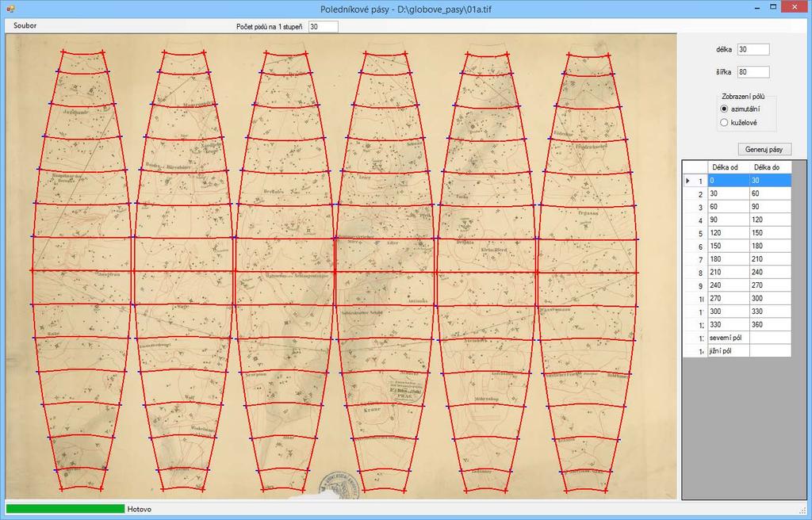Minimize the Poledníkové pásy window
The width and height of the screenshot is (812, 520).
pyautogui.click(x=757, y=8)
